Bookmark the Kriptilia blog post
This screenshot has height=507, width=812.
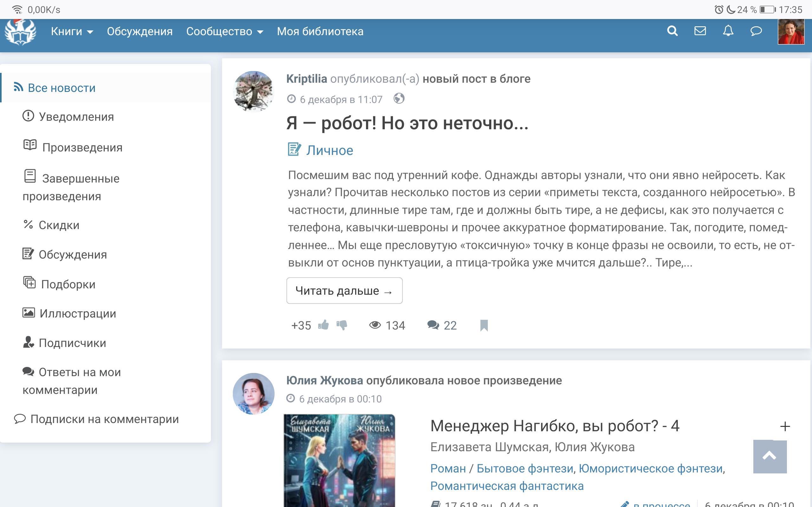483,325
